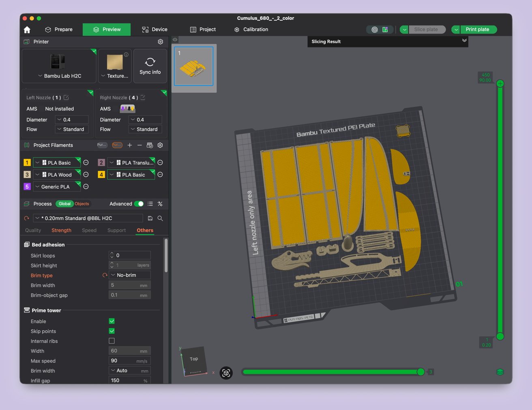This screenshot has height=410, width=532.
Task: Switch to the Prepare tab
Action: [59, 30]
